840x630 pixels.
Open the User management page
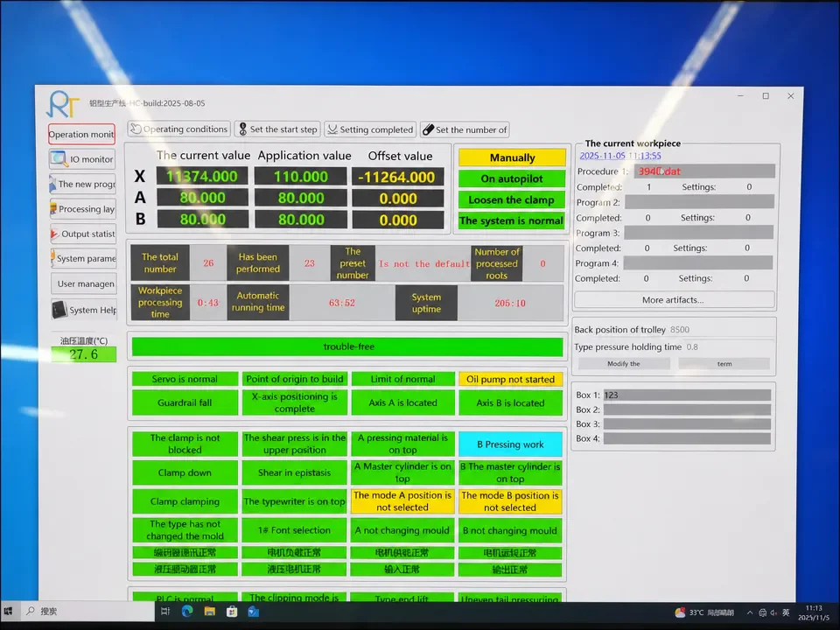(84, 283)
